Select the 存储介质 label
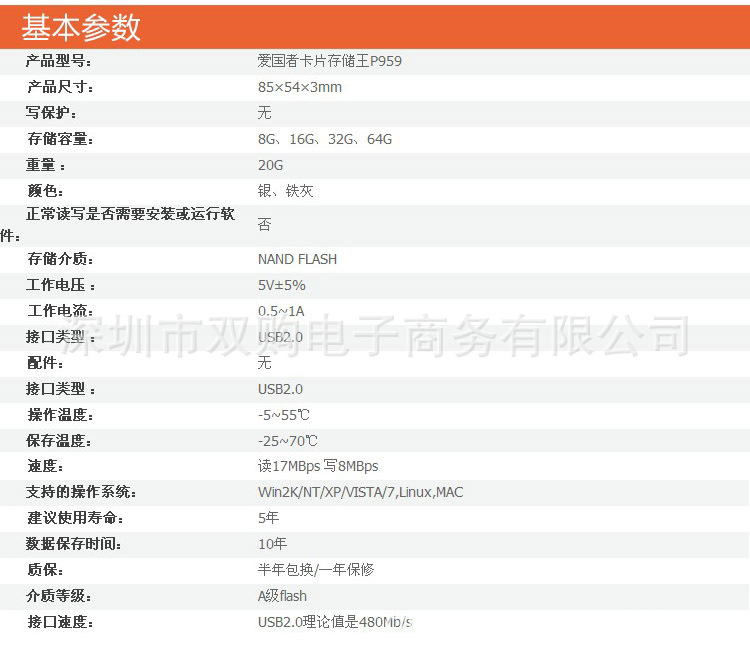This screenshot has height=654, width=750. 60,259
